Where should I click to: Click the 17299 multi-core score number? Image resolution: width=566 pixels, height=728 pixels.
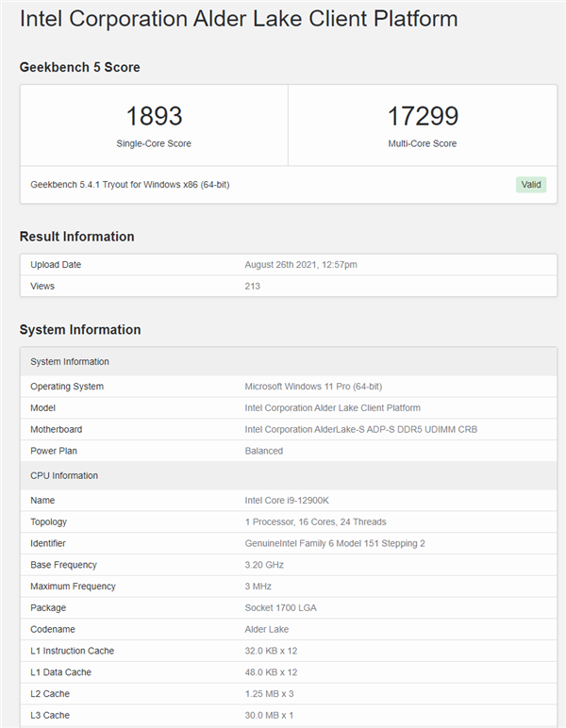coord(423,116)
